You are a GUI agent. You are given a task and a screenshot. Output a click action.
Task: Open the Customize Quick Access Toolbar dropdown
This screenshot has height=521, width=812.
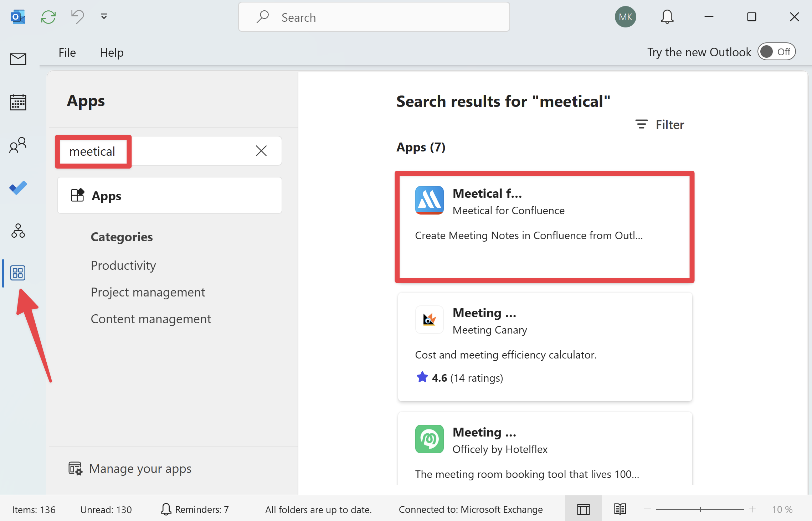tap(104, 16)
